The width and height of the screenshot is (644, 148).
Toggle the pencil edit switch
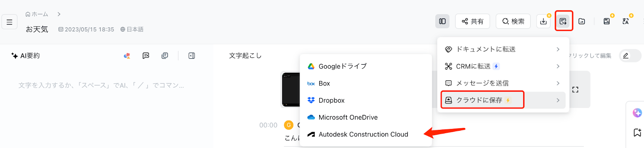pos(630,55)
